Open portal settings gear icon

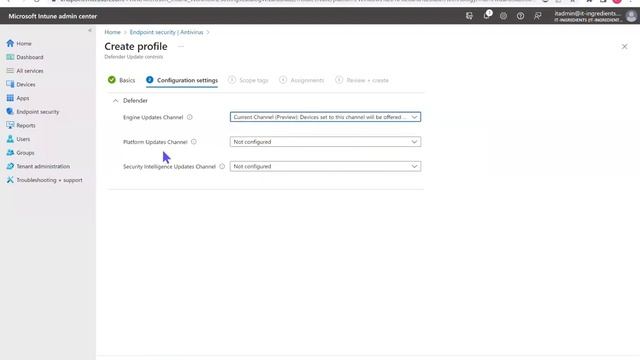(x=503, y=16)
